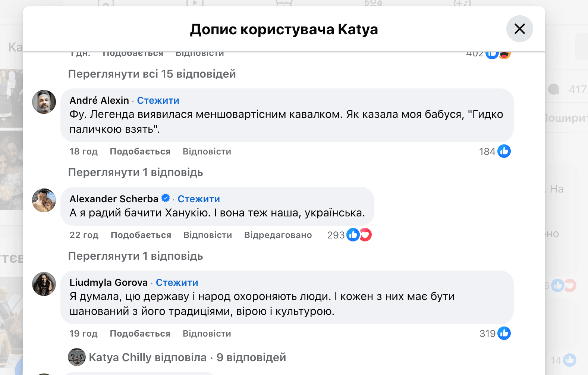Click Alexander Scherba's verified badge
Screen dimensions: 588x375
coord(166,198)
